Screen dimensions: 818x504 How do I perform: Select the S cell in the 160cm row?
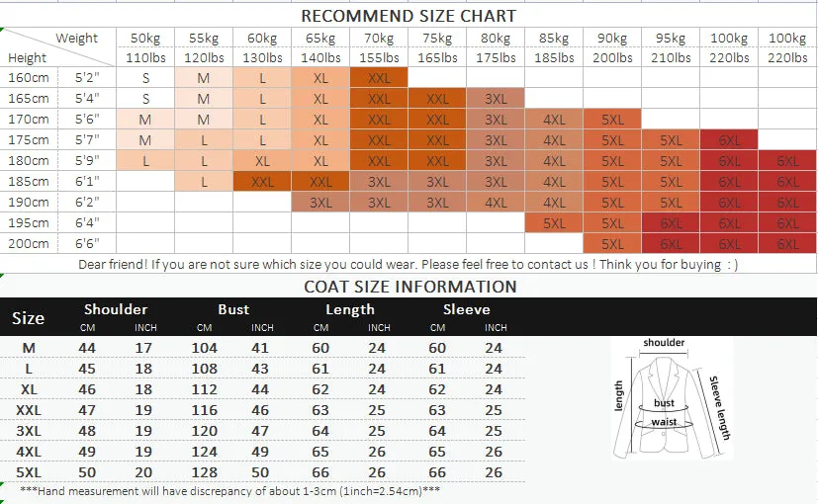pos(145,78)
